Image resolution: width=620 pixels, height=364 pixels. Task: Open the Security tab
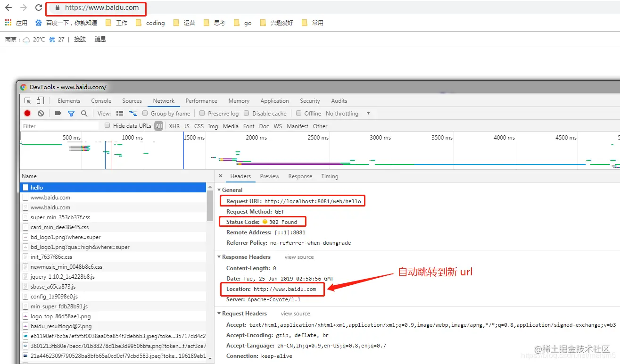310,101
